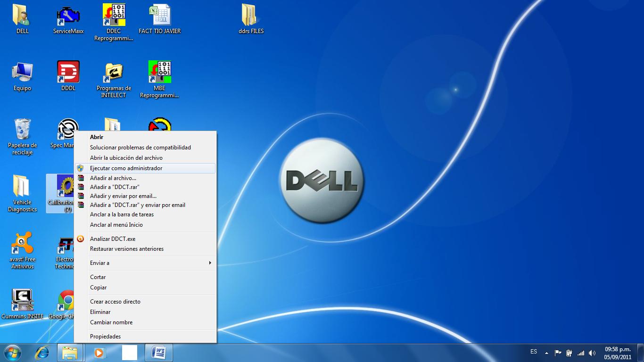Click the Enviar a menu item
Screen dimensions: 644x362
point(145,263)
